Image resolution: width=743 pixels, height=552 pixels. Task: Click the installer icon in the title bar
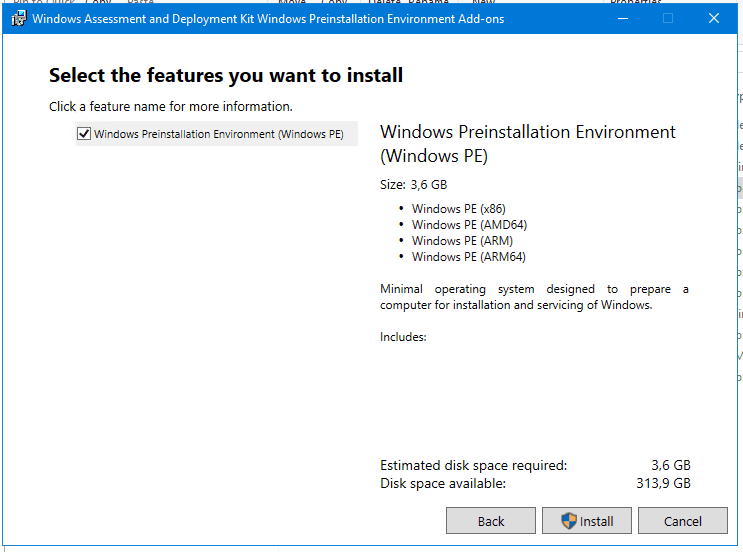point(18,19)
